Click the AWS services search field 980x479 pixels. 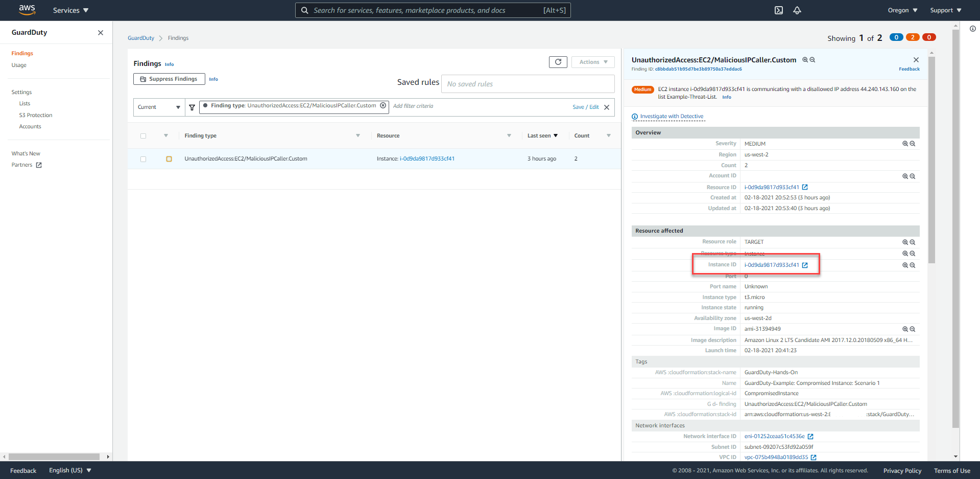(x=433, y=10)
